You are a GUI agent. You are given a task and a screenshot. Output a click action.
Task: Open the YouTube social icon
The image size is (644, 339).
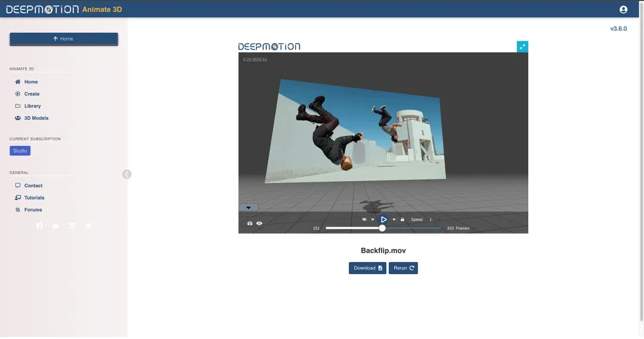[55, 226]
